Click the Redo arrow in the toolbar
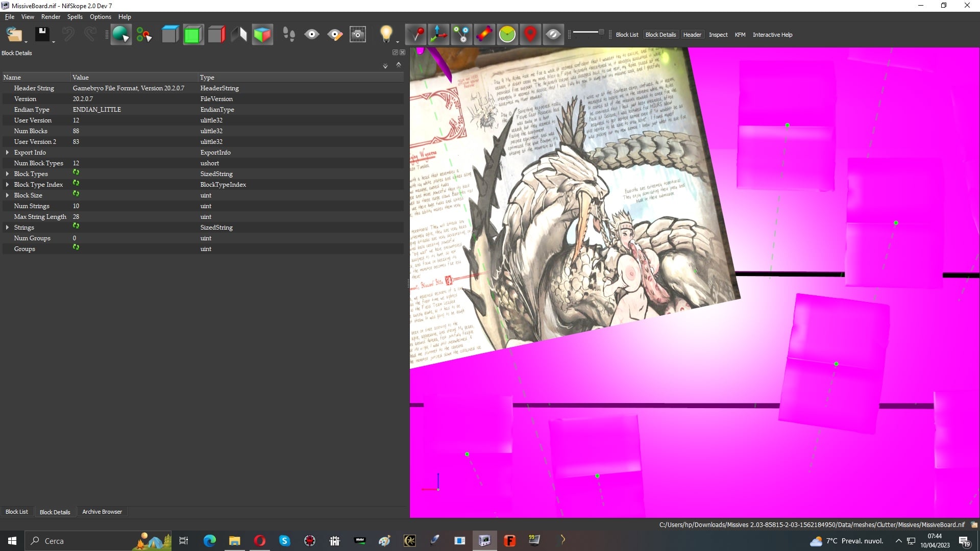 [90, 35]
